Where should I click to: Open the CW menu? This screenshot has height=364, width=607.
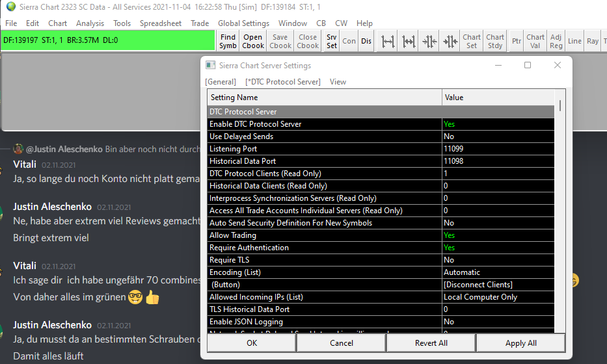tap(341, 23)
